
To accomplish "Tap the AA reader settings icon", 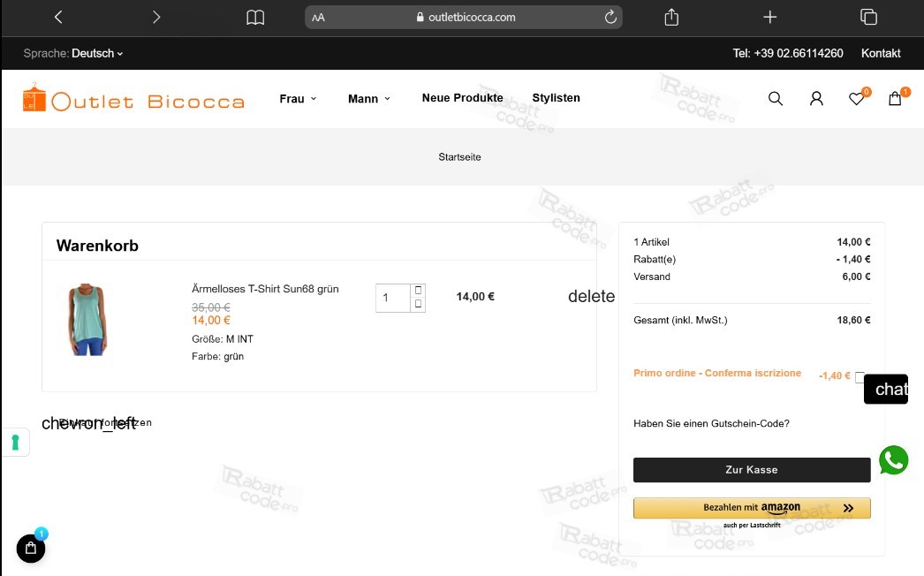I will (x=318, y=18).
